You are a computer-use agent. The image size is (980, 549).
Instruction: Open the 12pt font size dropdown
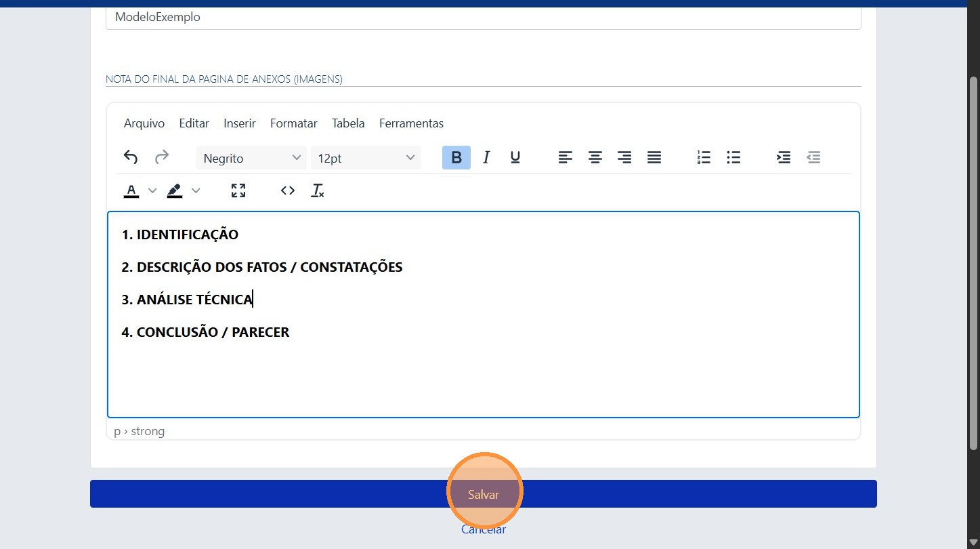point(366,158)
